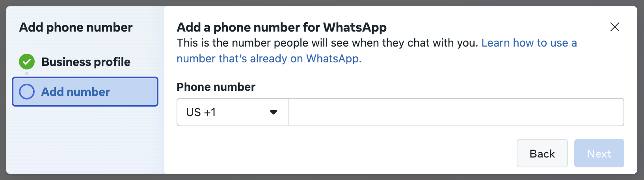Select the Add number step

click(85, 92)
